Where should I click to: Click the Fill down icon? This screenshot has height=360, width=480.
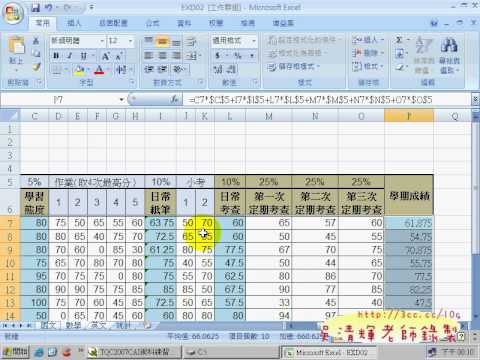[400, 53]
